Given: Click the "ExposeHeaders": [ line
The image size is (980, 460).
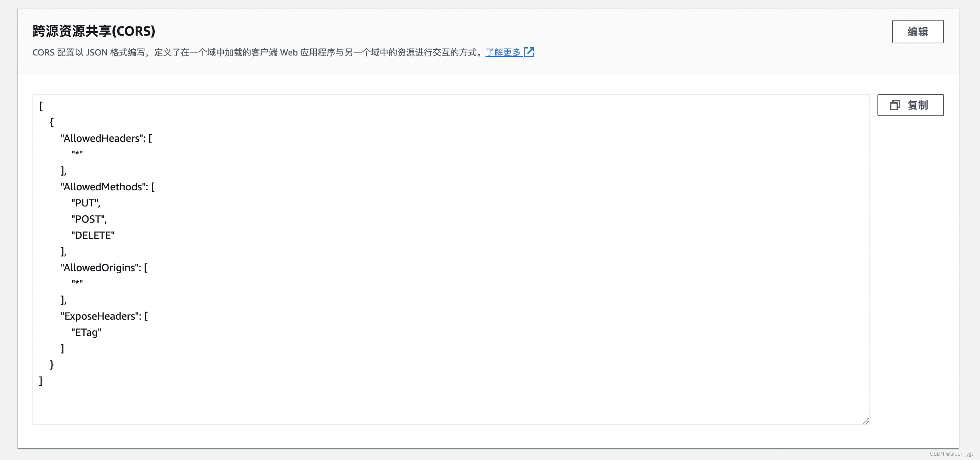Looking at the screenshot, I should (x=104, y=316).
